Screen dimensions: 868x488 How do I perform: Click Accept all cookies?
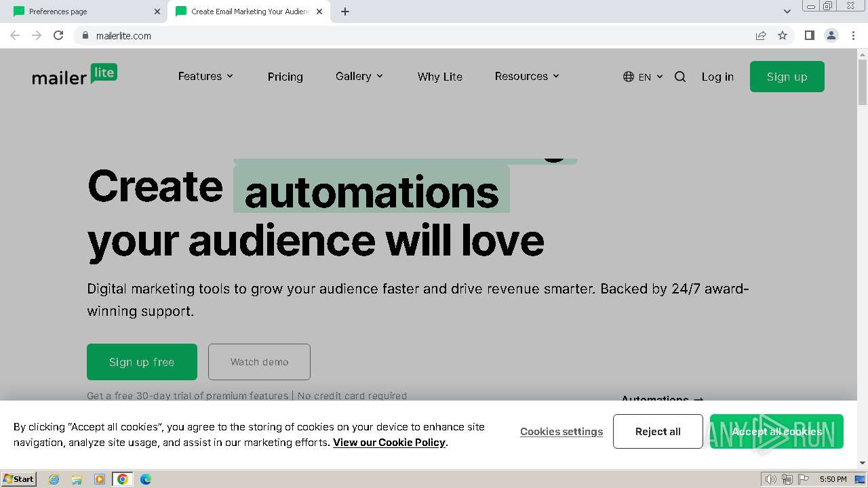pos(776,431)
